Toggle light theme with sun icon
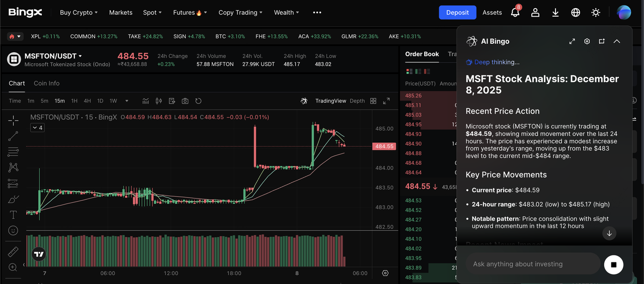 click(596, 13)
